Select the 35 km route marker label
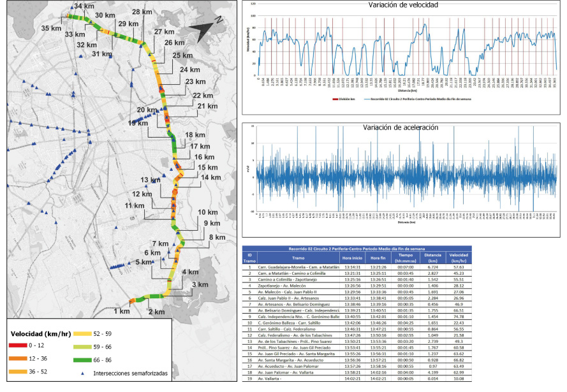 pos(52,29)
